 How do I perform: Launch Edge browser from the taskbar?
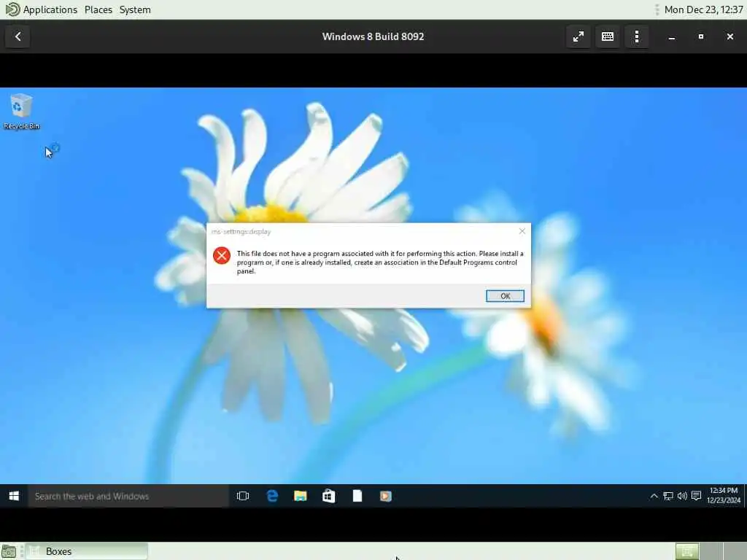click(x=272, y=496)
